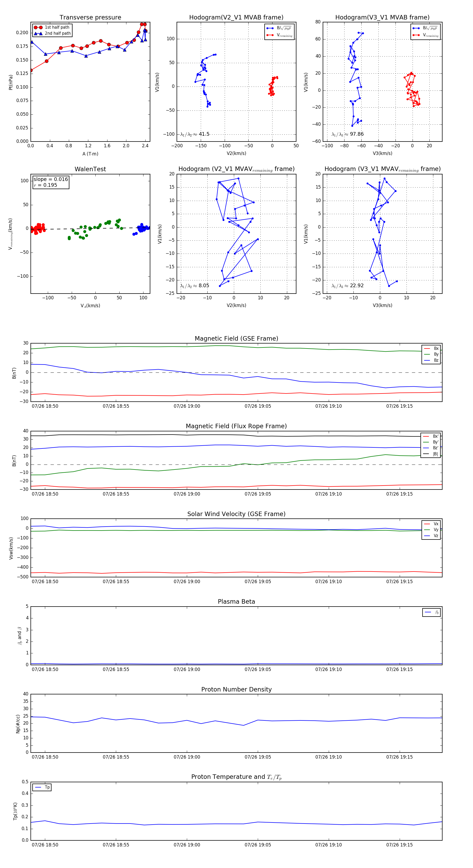
Task: Click the Plasma Beta legend box
Action: [x=431, y=612]
